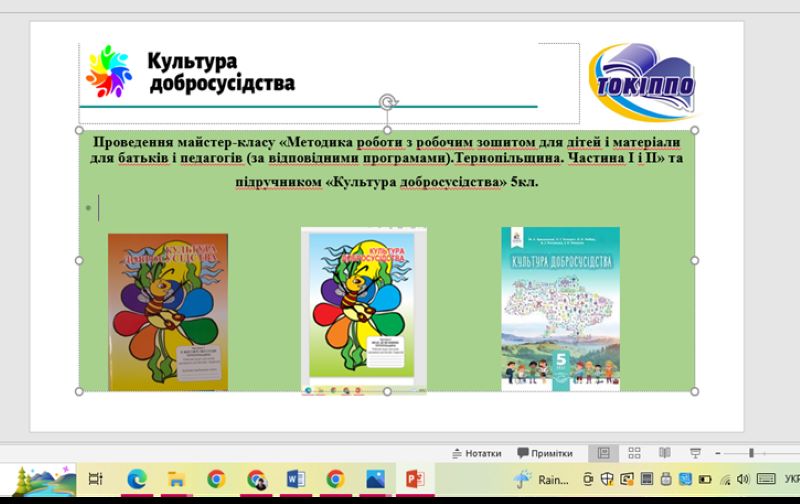
Task: Open Windows Security shield tray icon
Action: 607,479
